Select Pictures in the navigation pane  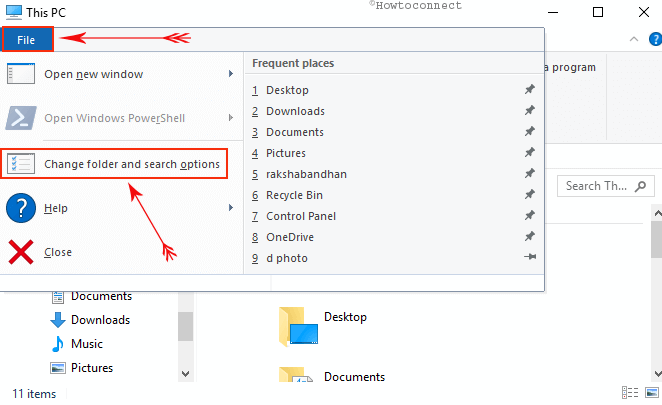92,368
